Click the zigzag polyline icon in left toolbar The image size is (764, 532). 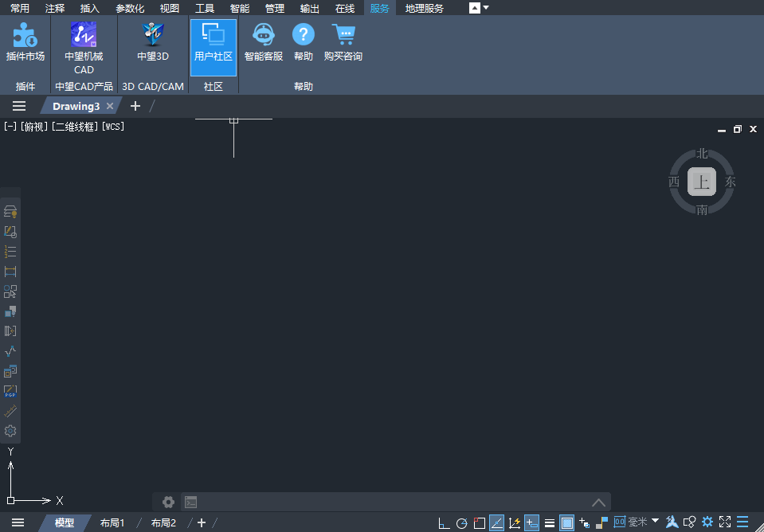[x=10, y=351]
